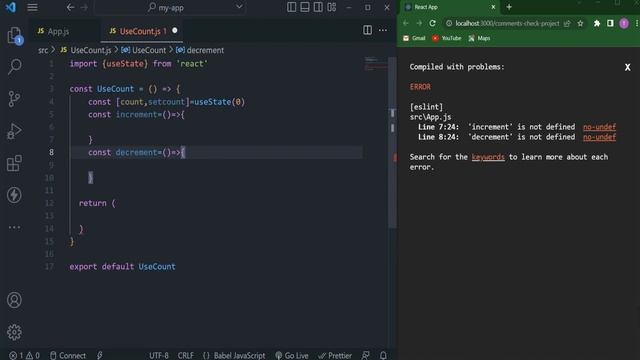Open no-undef link for increment error
This screenshot has width=640, height=360.
[599, 127]
